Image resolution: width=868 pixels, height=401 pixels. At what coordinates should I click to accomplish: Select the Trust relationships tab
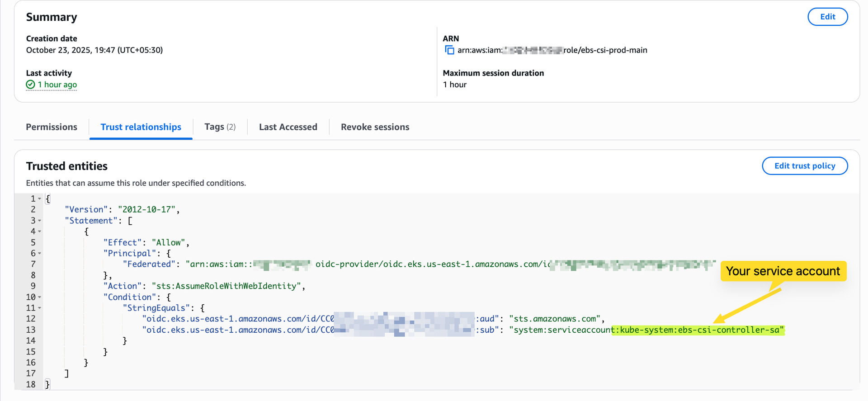(141, 127)
